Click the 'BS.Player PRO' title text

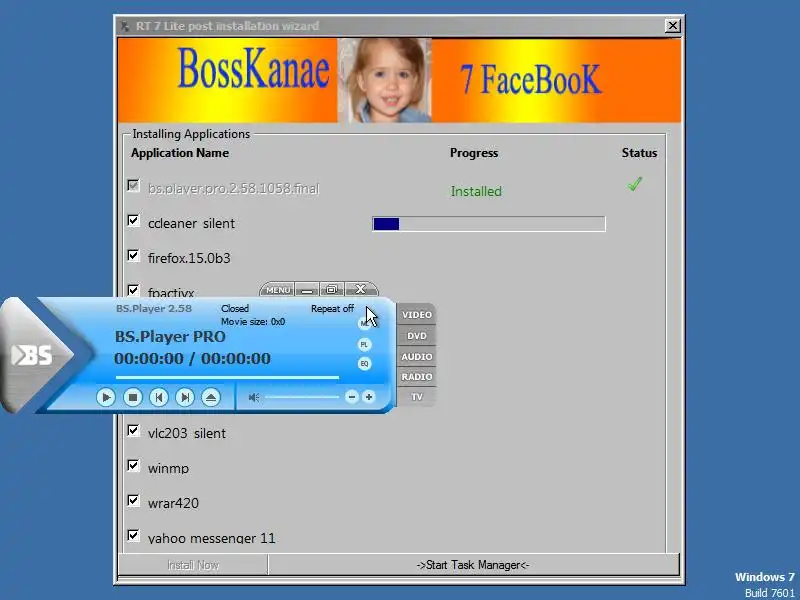pos(170,337)
